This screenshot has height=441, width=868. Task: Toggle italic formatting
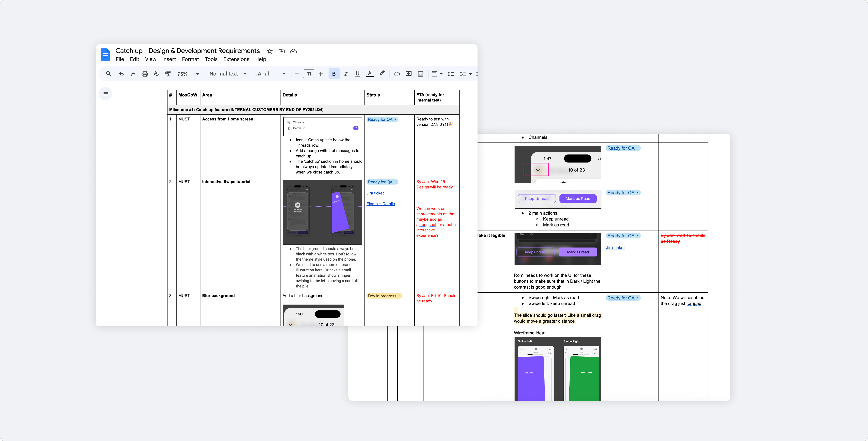click(345, 74)
